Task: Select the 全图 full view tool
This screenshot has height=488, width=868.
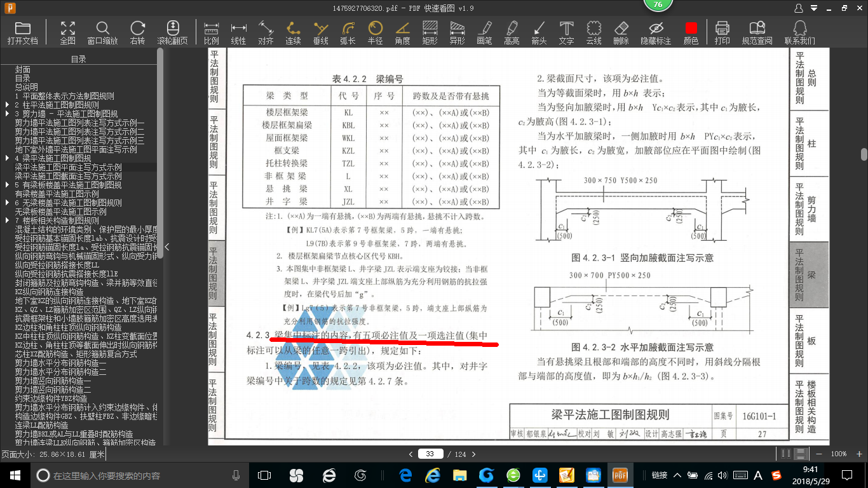Action: (x=67, y=32)
